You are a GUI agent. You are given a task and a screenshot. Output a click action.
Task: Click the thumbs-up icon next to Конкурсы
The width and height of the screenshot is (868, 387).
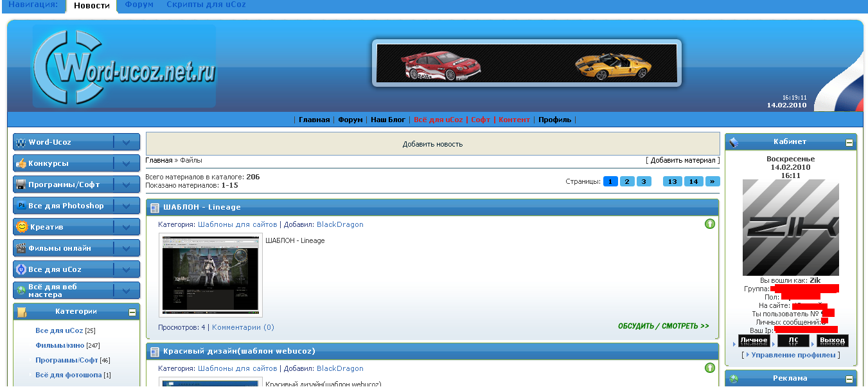tap(21, 163)
